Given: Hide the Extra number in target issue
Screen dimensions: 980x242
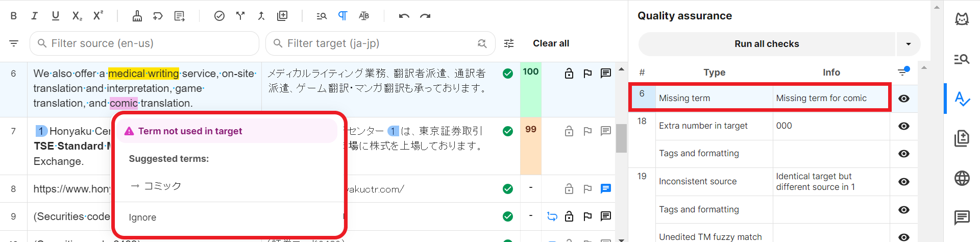Looking at the screenshot, I should (903, 126).
